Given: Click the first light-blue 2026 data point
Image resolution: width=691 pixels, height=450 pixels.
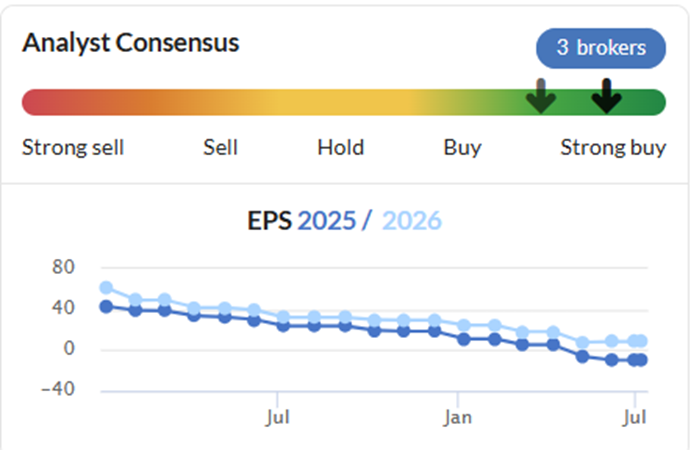Looking at the screenshot, I should tap(106, 288).
